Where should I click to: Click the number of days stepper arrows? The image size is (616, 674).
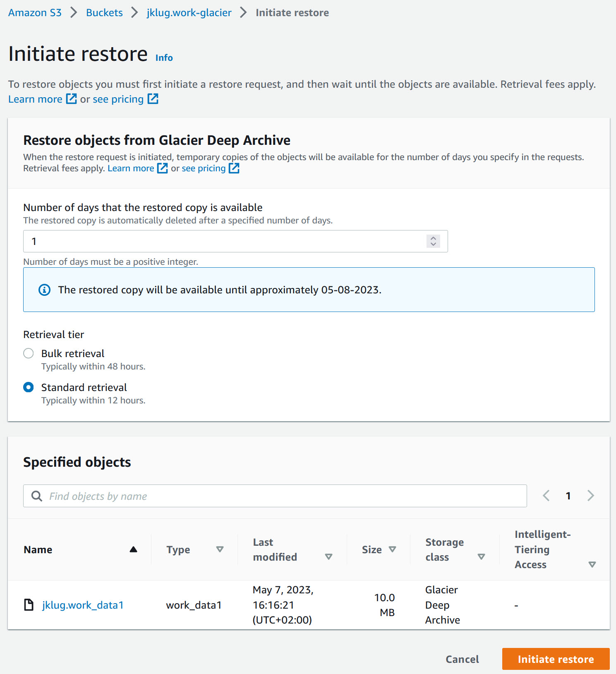(433, 241)
